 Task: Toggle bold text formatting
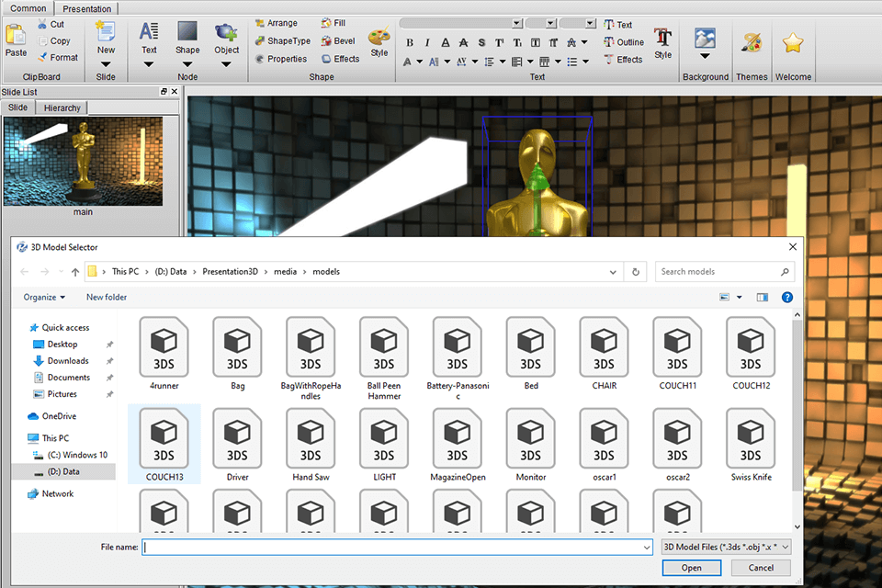click(410, 41)
